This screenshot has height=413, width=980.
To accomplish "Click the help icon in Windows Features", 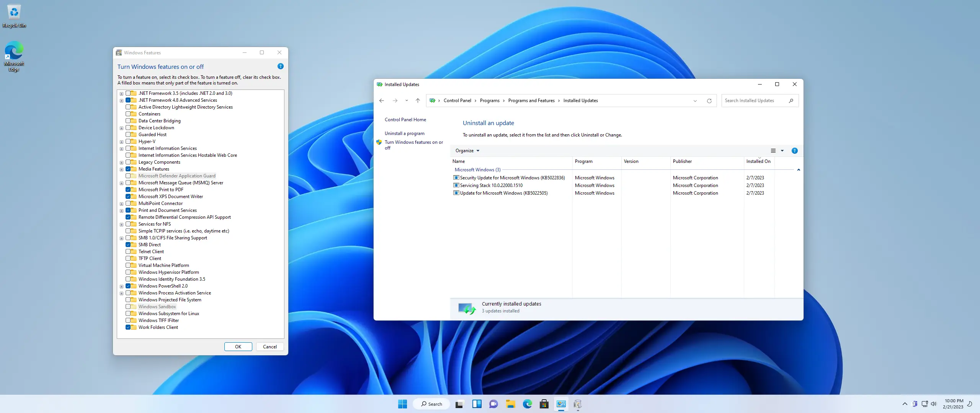I will (280, 66).
